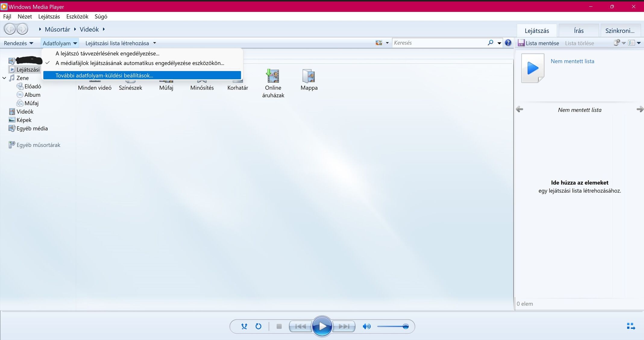Viewport: 644px width, 340px height.
Task: Open the view options dropdown arrow
Action: pos(387,43)
